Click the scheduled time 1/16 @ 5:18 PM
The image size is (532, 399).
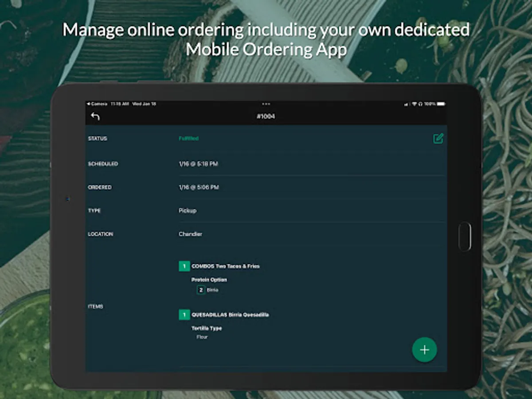pos(198,164)
